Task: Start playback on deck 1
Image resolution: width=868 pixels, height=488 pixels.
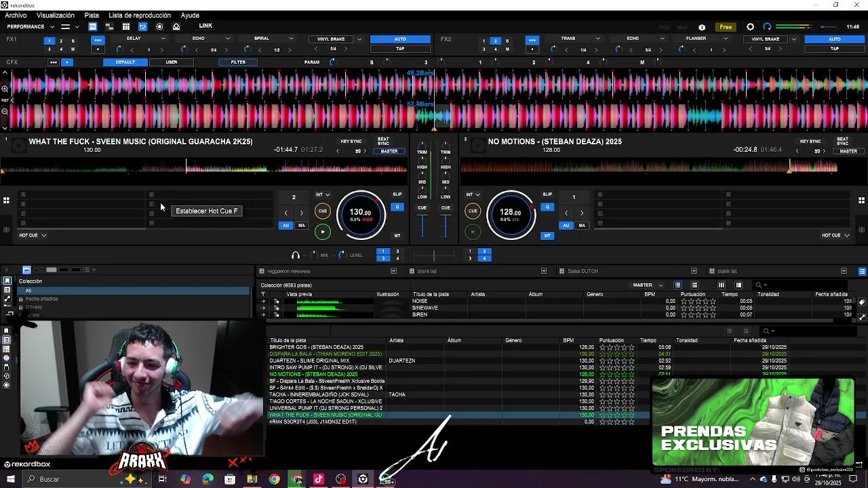Action: 323,232
